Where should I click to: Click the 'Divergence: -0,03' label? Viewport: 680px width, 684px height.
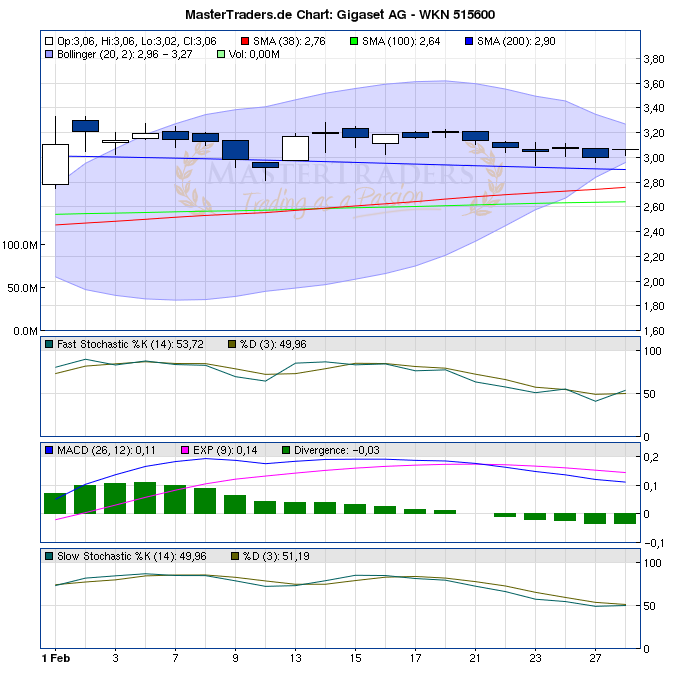pyautogui.click(x=337, y=450)
